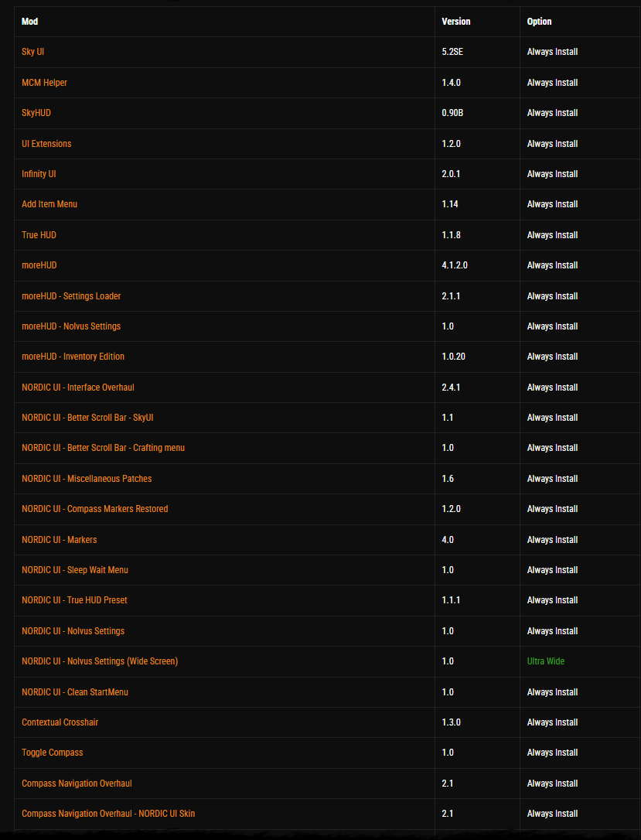Click the green Ultra Wide option
The width and height of the screenshot is (641, 840).
point(546,661)
